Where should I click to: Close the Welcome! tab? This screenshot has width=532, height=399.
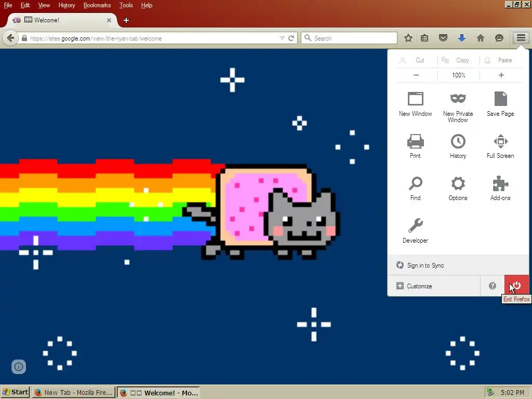(109, 20)
